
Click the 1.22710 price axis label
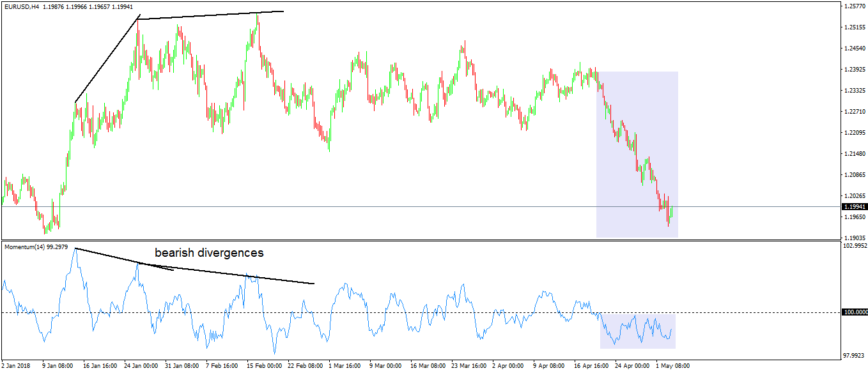coord(855,112)
